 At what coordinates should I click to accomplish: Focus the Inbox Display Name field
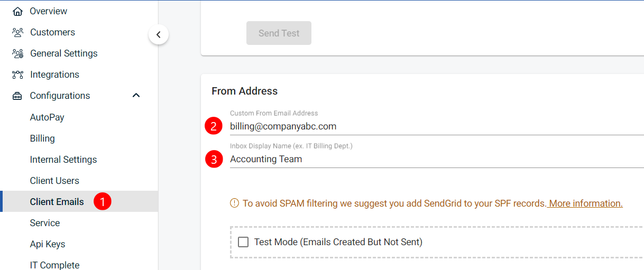[x=423, y=159]
